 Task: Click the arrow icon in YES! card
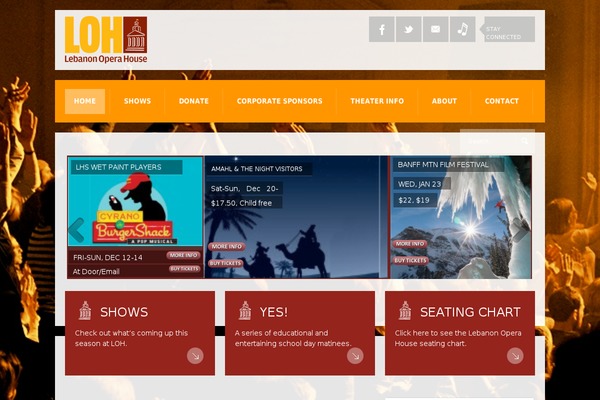[x=355, y=356]
